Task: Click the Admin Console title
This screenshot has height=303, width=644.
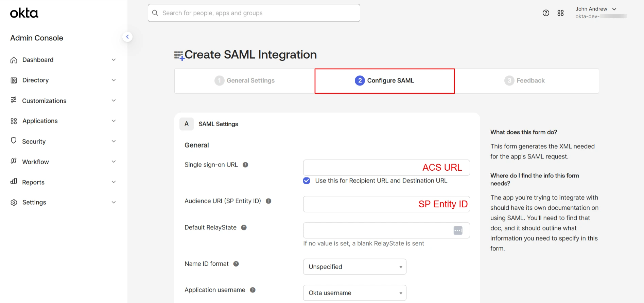Action: click(x=37, y=38)
